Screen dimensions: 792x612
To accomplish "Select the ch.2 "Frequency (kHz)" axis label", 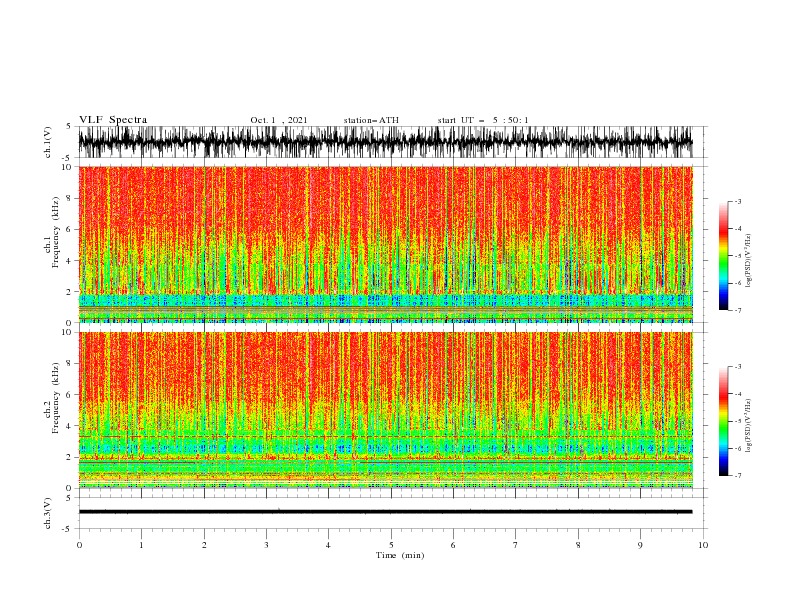I will point(56,397).
